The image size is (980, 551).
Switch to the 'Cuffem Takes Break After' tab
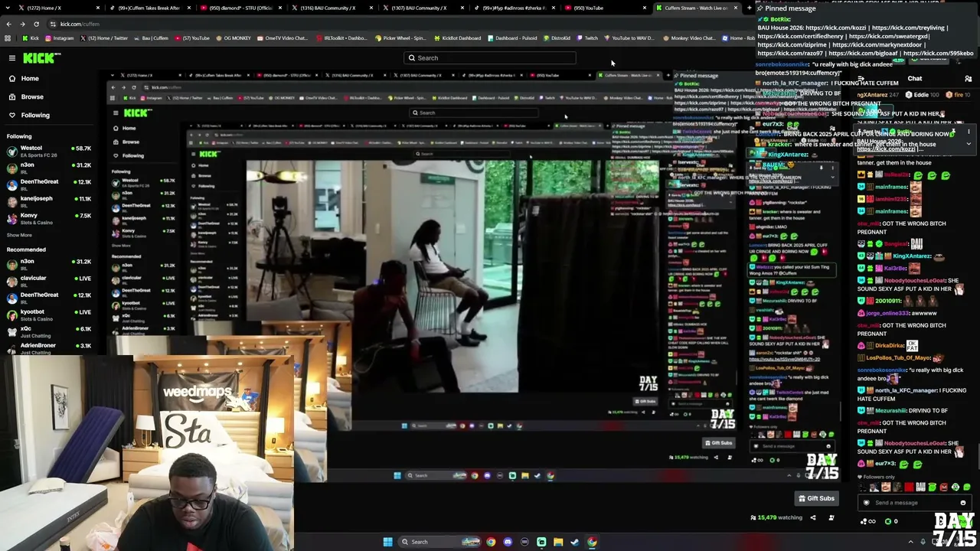click(149, 8)
